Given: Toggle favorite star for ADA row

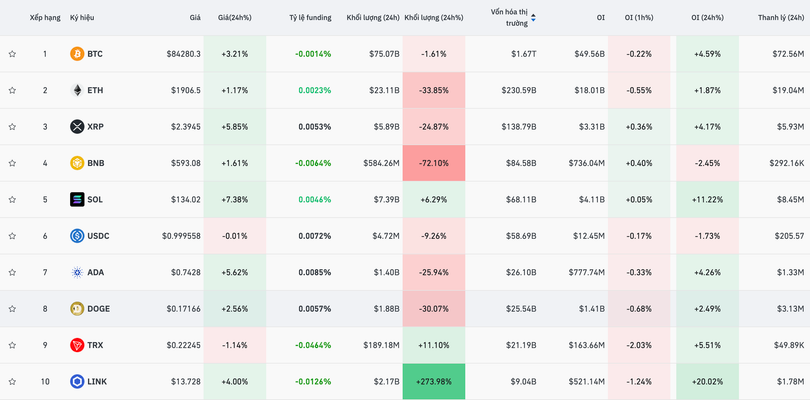Looking at the screenshot, I should click(x=12, y=272).
